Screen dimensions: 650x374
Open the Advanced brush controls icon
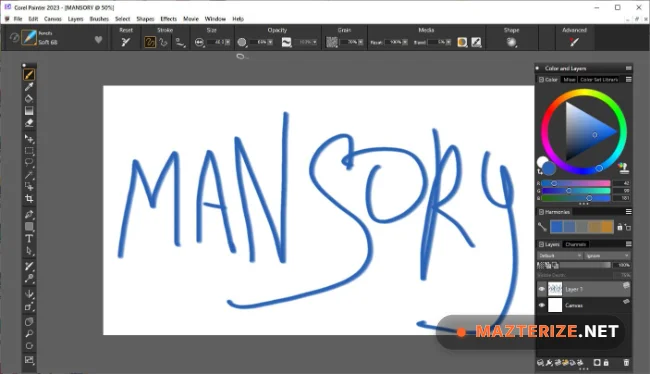(x=574, y=42)
